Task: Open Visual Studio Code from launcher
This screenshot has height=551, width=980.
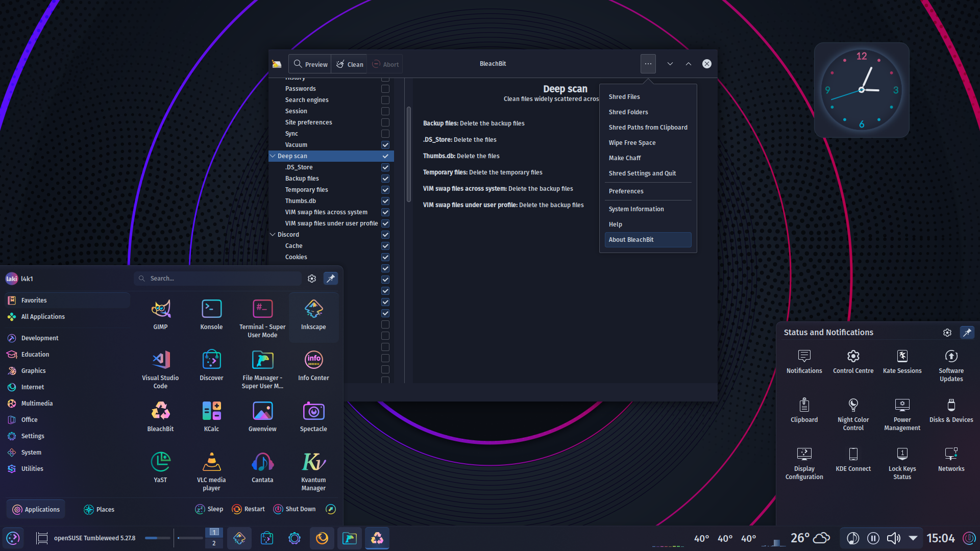Action: (x=160, y=369)
